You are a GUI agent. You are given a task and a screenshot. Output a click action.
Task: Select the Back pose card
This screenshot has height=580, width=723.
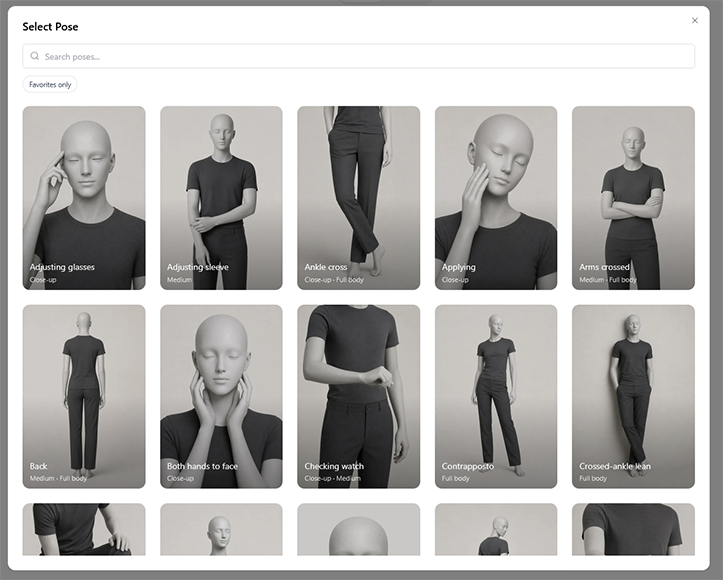(84, 397)
